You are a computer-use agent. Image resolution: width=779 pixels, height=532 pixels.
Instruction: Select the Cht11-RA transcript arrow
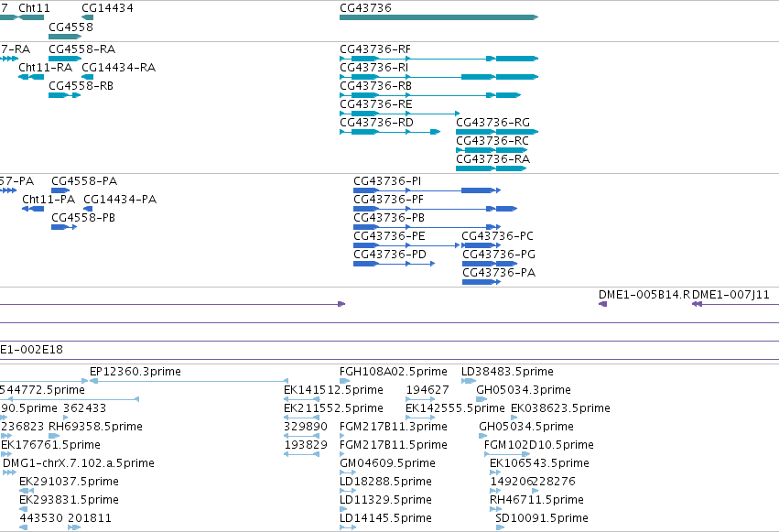(x=31, y=77)
